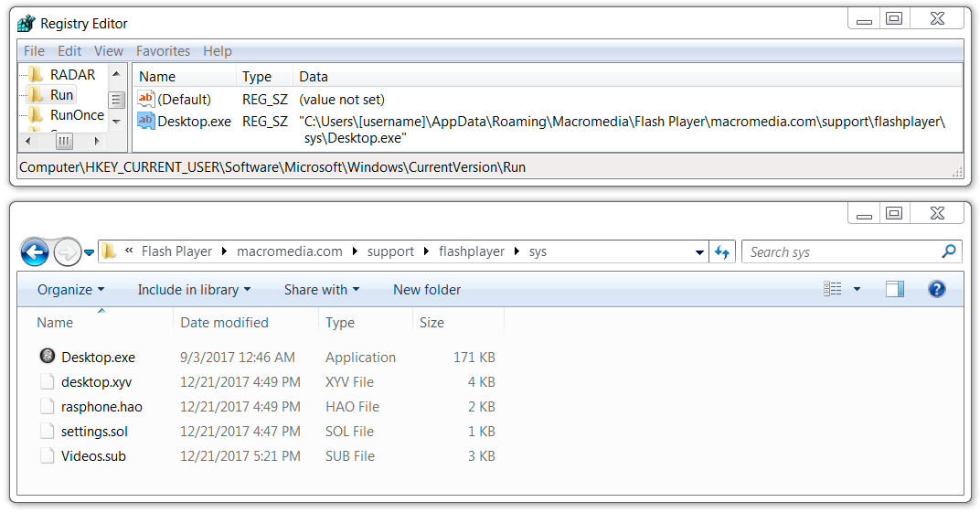Select the desktop.xyv file

pos(96,382)
